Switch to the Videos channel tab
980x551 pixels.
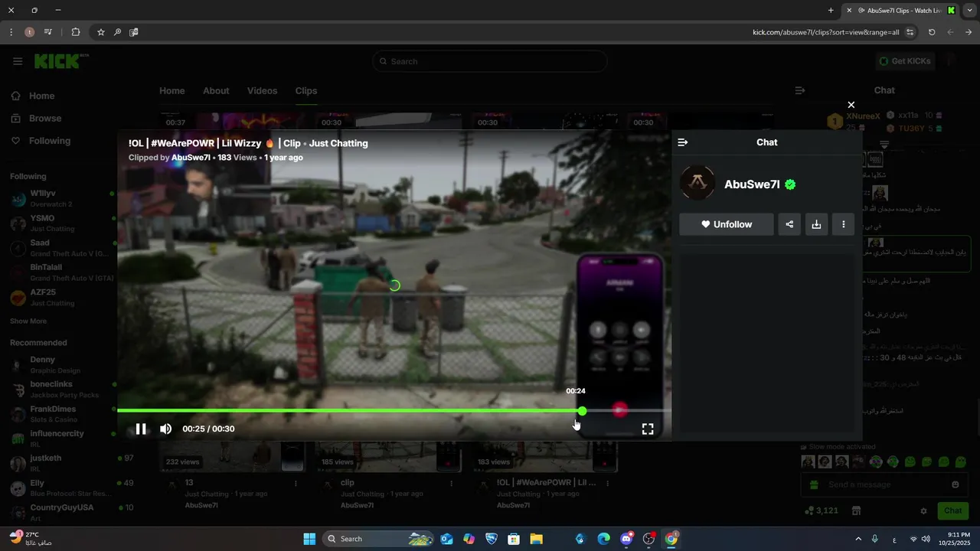point(262,90)
